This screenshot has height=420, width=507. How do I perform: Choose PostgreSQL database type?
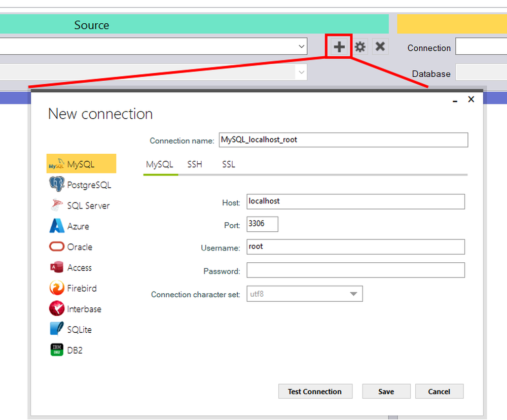pos(81,185)
